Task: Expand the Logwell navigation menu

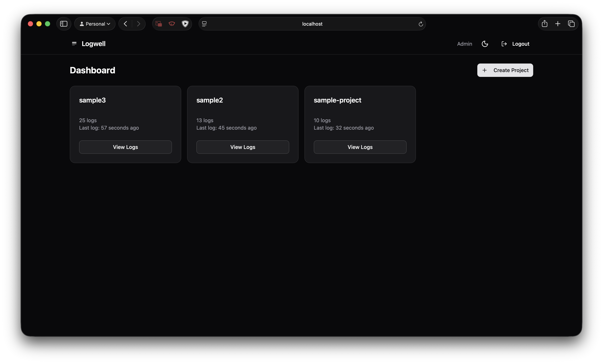Action: 74,44
